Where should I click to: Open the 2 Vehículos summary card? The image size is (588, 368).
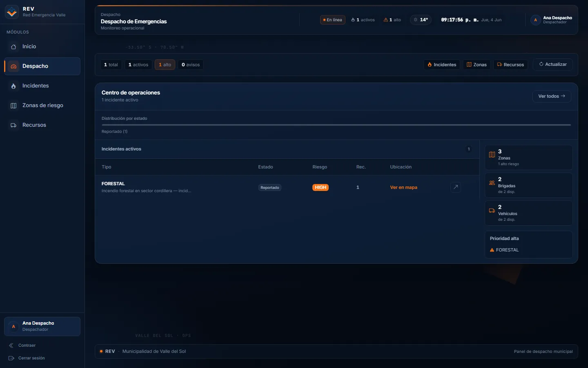pyautogui.click(x=528, y=213)
